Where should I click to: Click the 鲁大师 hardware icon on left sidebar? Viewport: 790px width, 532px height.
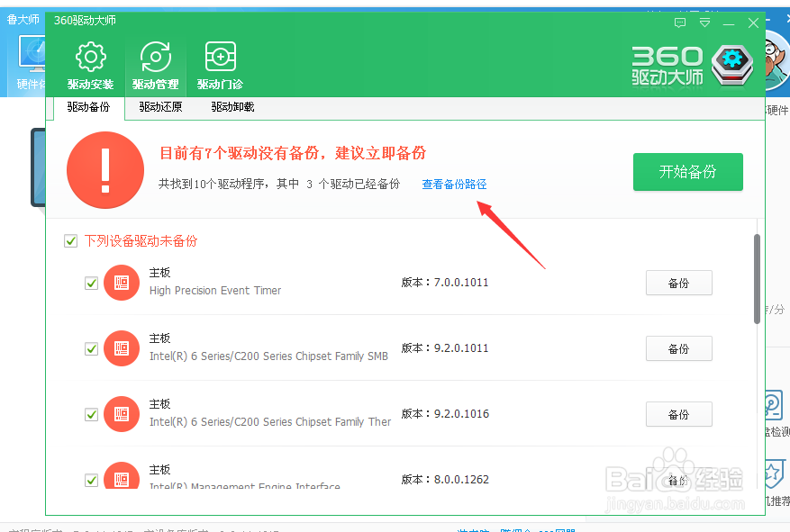pos(30,54)
